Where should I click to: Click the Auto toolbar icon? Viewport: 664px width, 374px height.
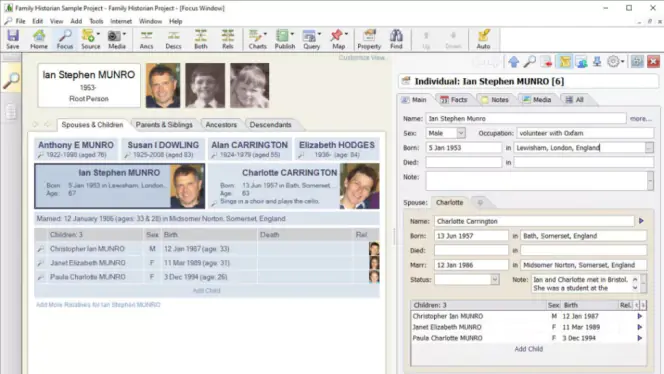[483, 39]
